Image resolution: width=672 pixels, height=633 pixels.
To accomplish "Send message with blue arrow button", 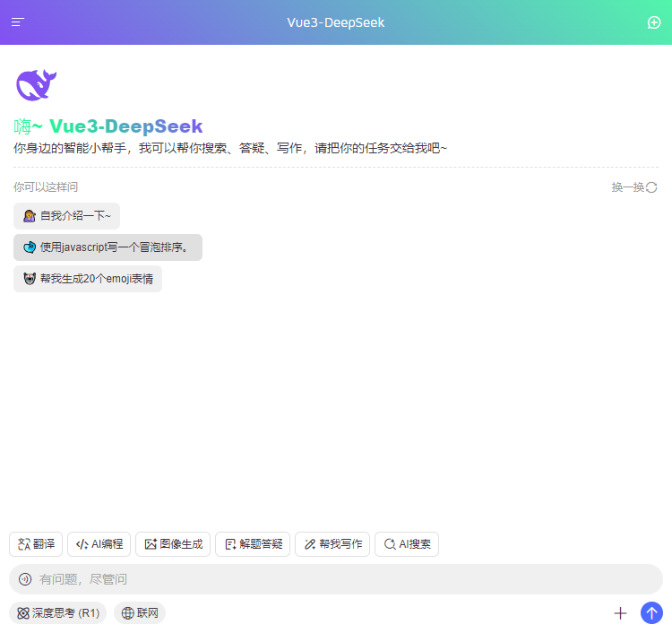I will 651,613.
